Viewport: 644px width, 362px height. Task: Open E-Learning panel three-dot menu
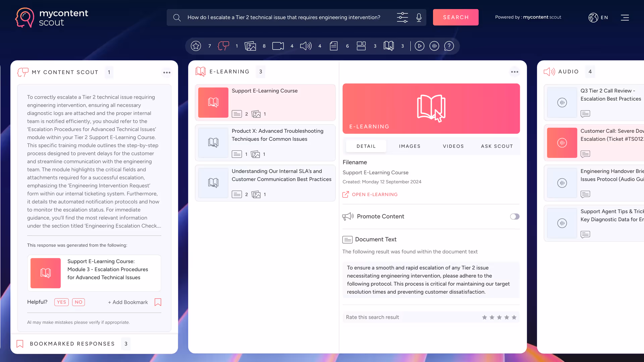click(x=515, y=72)
